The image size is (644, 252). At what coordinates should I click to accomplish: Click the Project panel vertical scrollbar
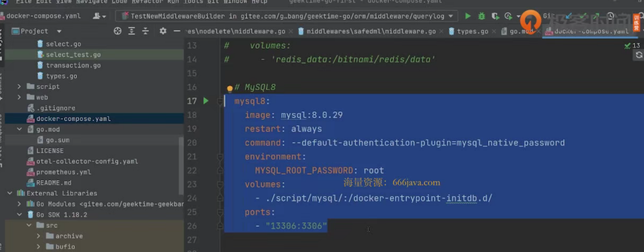(181, 165)
